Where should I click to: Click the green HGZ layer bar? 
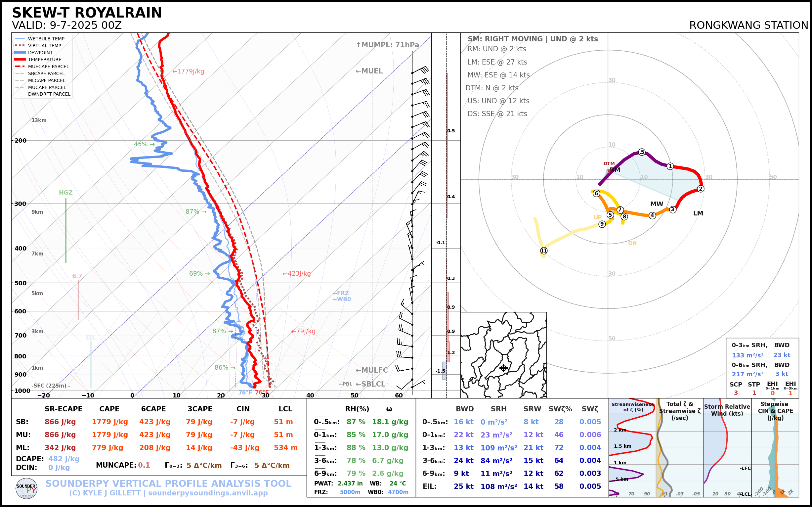coord(66,231)
